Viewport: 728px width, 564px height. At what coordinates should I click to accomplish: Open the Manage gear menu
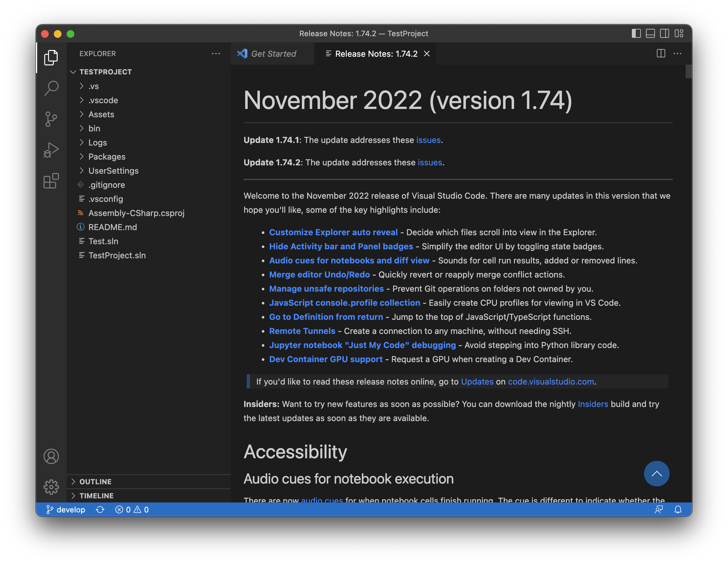tap(51, 487)
